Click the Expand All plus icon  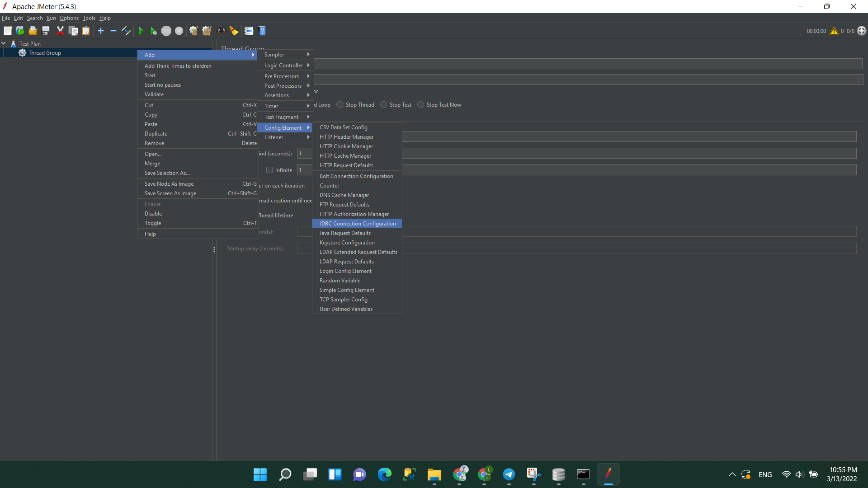[x=101, y=31]
